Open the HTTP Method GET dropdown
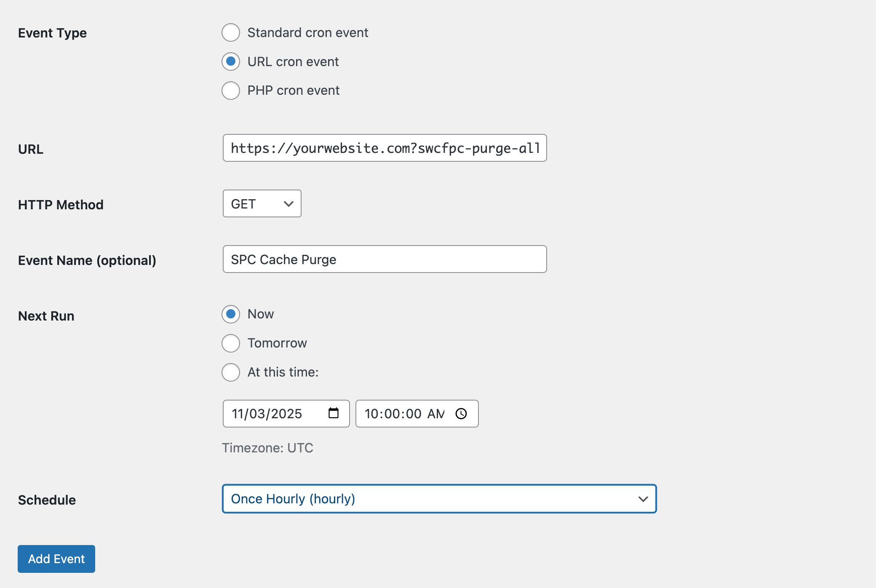 point(262,204)
